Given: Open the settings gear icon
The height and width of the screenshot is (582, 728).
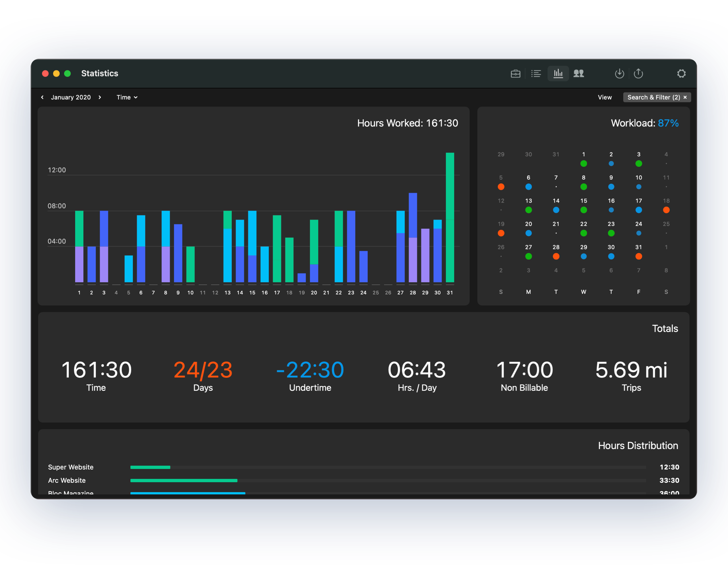Looking at the screenshot, I should (x=681, y=74).
